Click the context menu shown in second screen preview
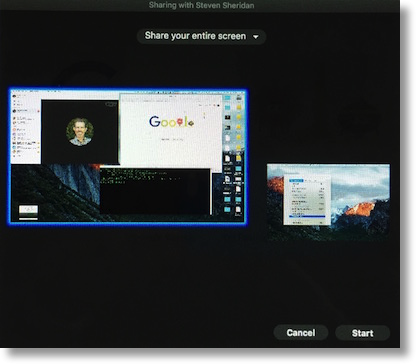The width and height of the screenshot is (416, 364). pyautogui.click(x=307, y=199)
